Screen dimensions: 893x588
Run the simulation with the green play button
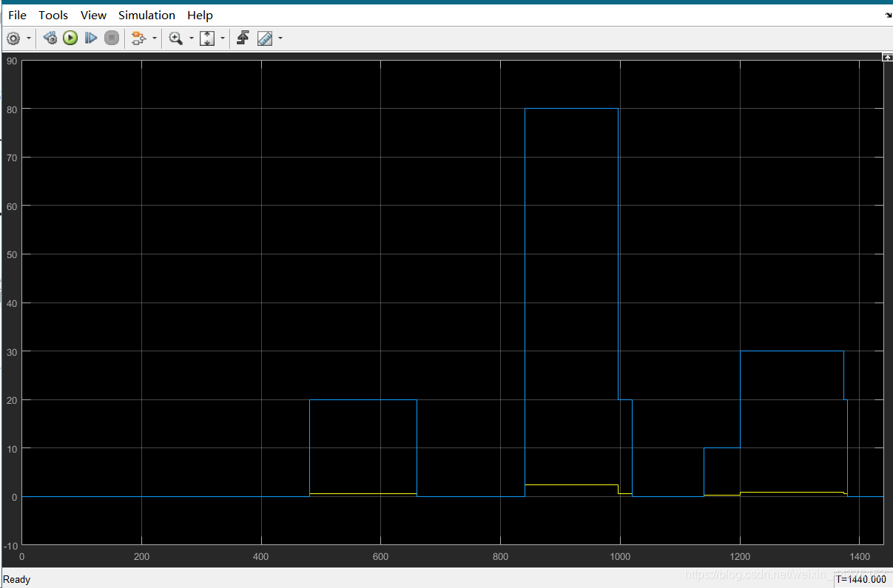[70, 38]
